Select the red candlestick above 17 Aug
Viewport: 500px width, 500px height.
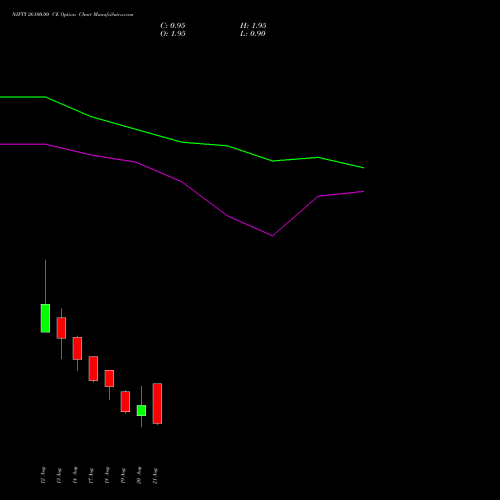tap(93, 368)
